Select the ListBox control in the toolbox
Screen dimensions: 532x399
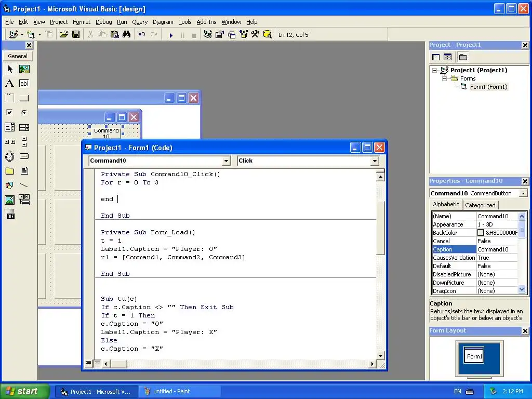[24, 127]
